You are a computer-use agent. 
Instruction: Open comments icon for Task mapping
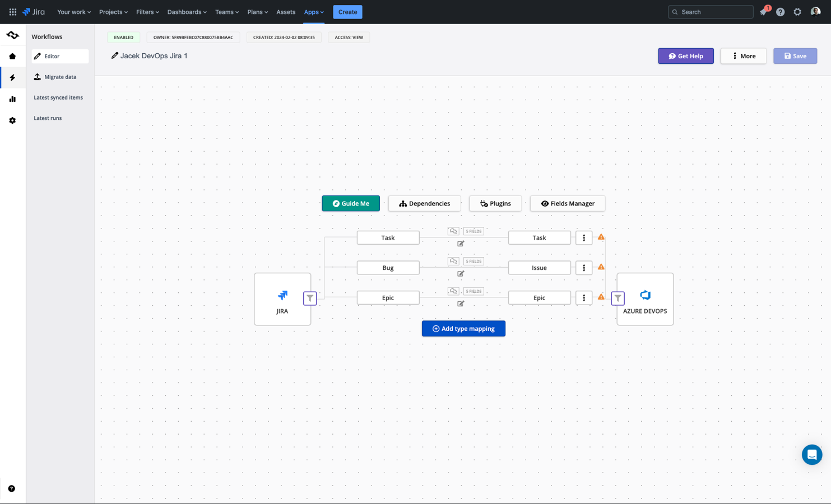(x=453, y=231)
